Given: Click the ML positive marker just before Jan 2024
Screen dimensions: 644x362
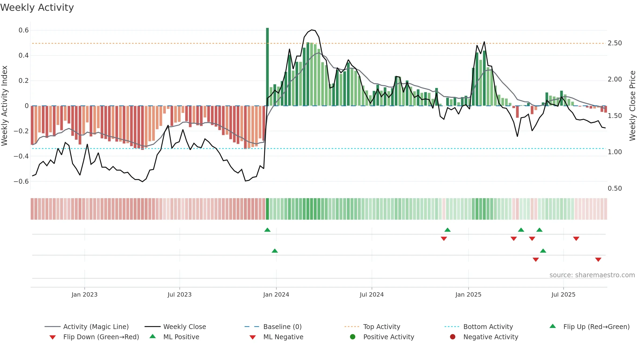Looking at the screenshot, I should click(x=275, y=251).
